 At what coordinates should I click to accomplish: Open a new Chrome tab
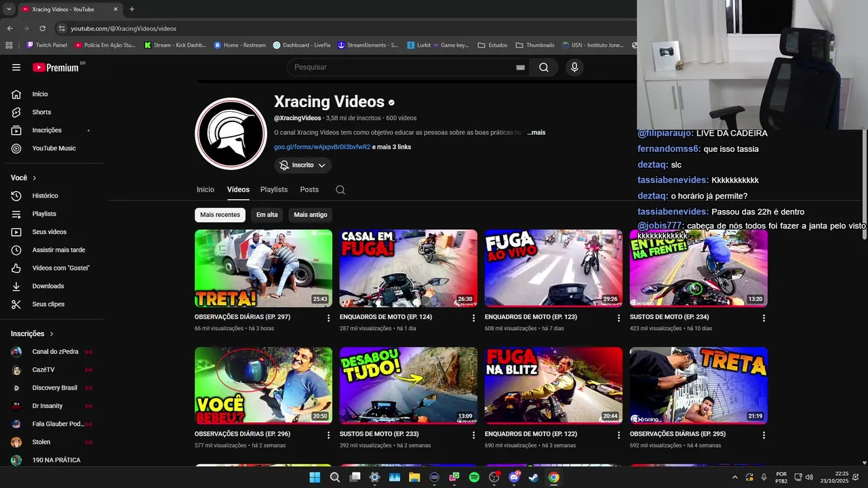point(132,9)
